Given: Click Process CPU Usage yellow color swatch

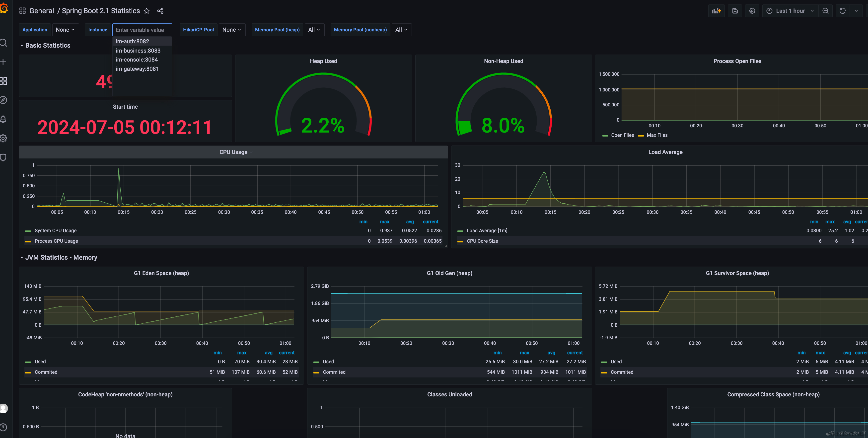Looking at the screenshot, I should coord(28,241).
